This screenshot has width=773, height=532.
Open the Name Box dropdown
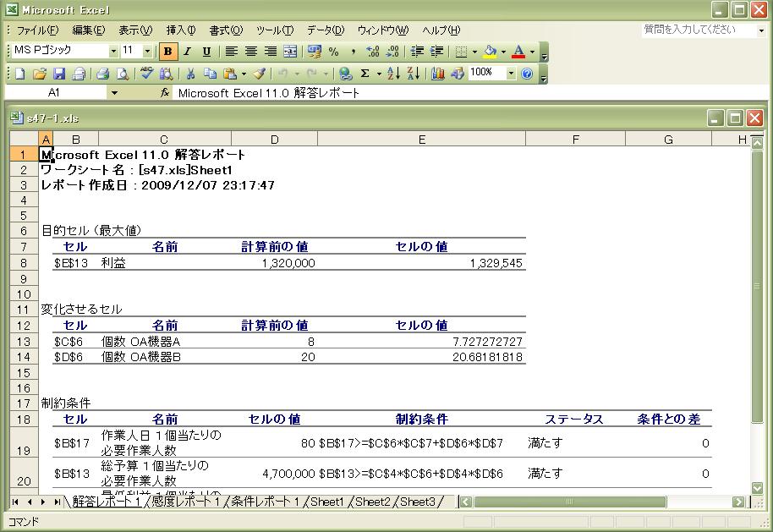[x=114, y=93]
